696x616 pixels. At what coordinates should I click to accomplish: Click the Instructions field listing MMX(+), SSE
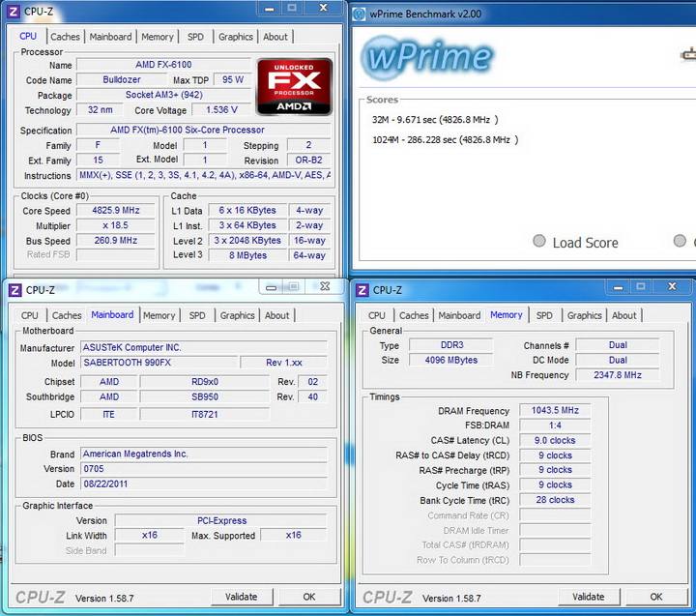[x=204, y=175]
